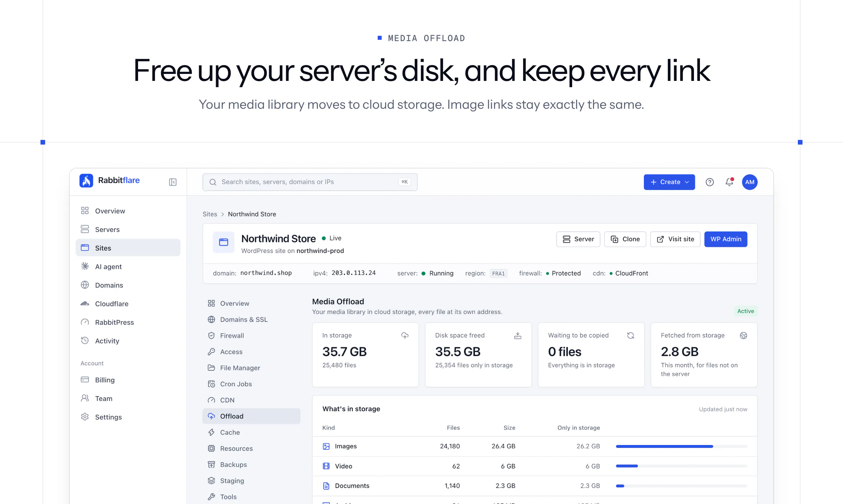This screenshot has width=843, height=504.
Task: Switch to CDN site tab
Action: pos(251,400)
